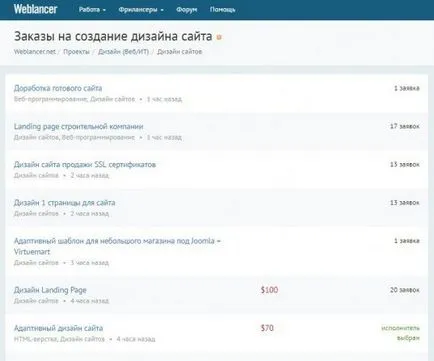Open the Доработка готового сайта project

click(58, 88)
